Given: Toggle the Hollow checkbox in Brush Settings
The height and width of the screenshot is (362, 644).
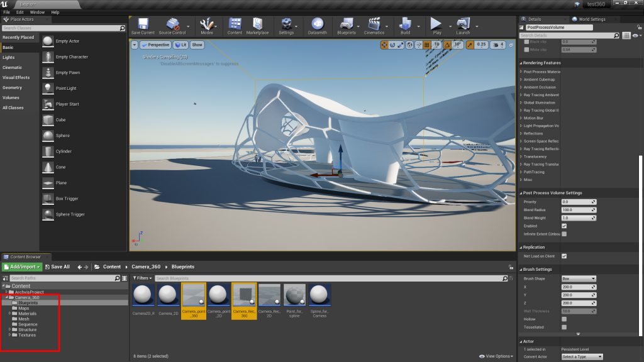Looking at the screenshot, I should pos(564,319).
